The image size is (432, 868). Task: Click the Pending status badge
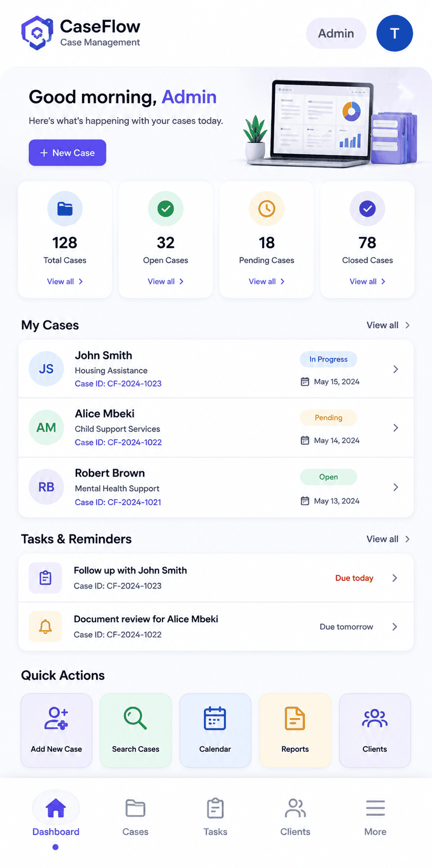coord(329,418)
